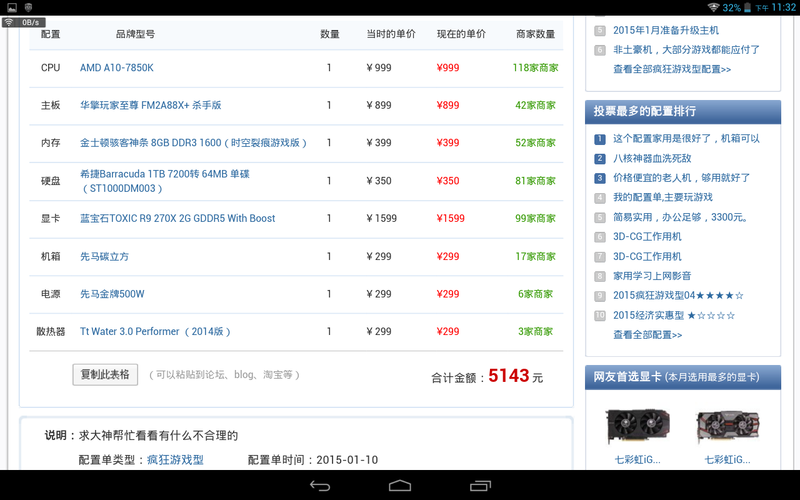Open the seventh-ranked 3D-CG工作用机 link
This screenshot has width=800, height=500.
tap(647, 257)
